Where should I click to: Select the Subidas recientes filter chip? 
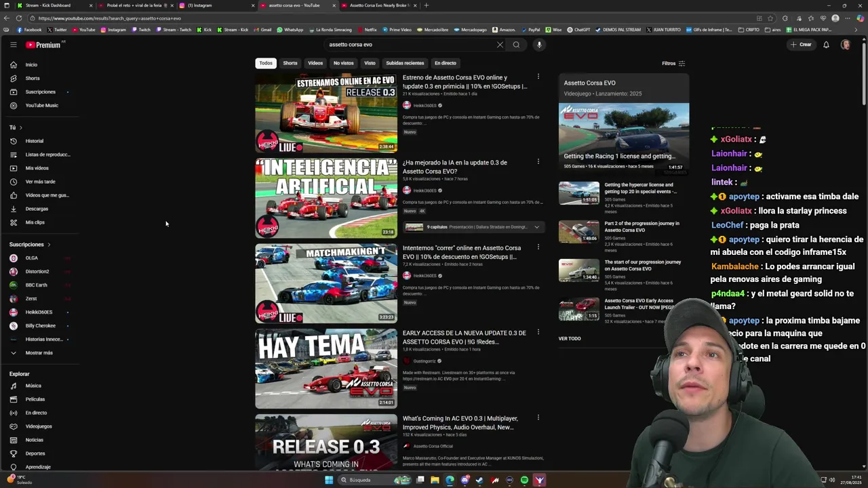(x=405, y=63)
